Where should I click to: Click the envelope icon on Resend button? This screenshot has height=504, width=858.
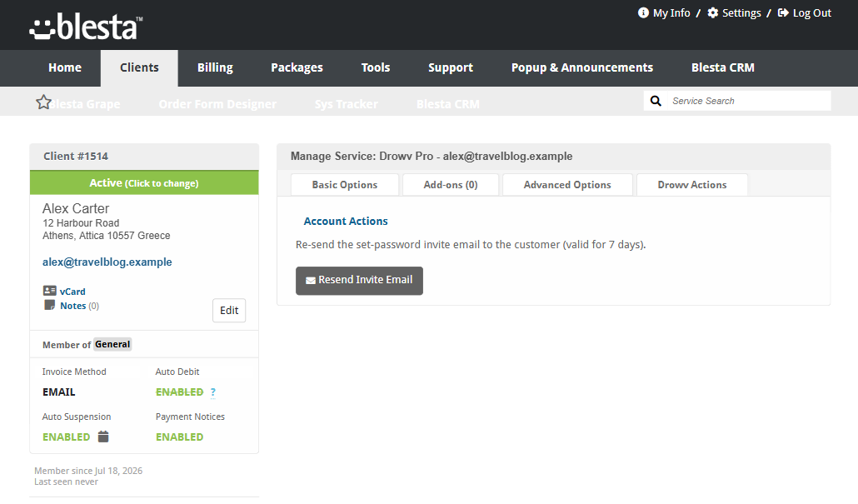coord(310,280)
